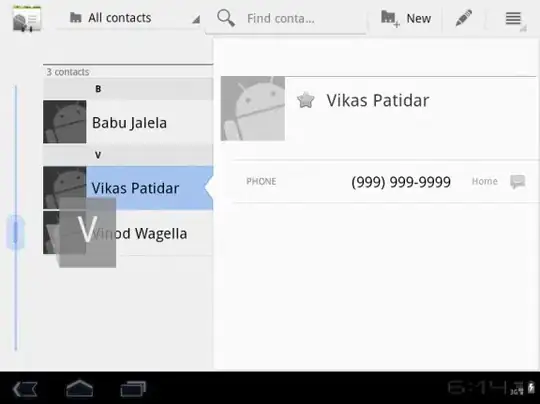Open the overflow menu icon

[513, 19]
